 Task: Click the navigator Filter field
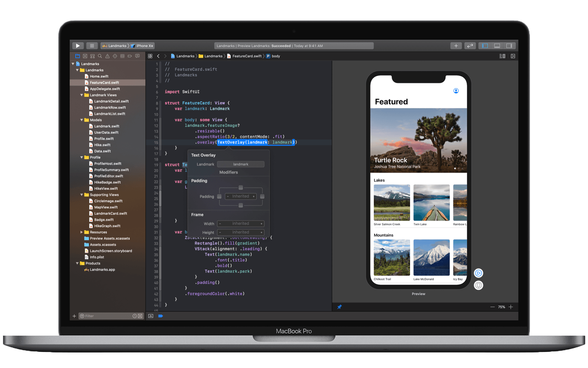tap(106, 316)
